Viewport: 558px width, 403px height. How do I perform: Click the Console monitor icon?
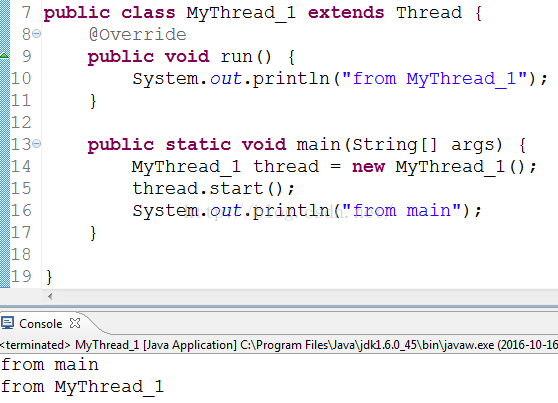click(7, 323)
